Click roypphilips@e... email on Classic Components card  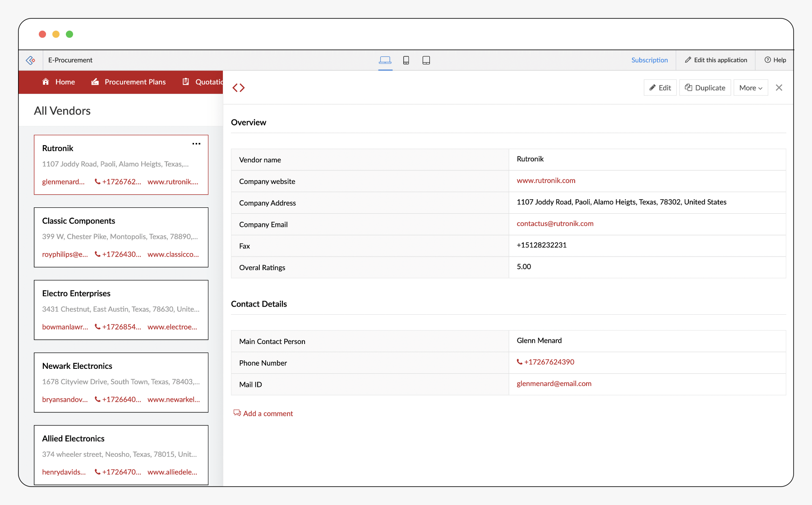(x=65, y=254)
